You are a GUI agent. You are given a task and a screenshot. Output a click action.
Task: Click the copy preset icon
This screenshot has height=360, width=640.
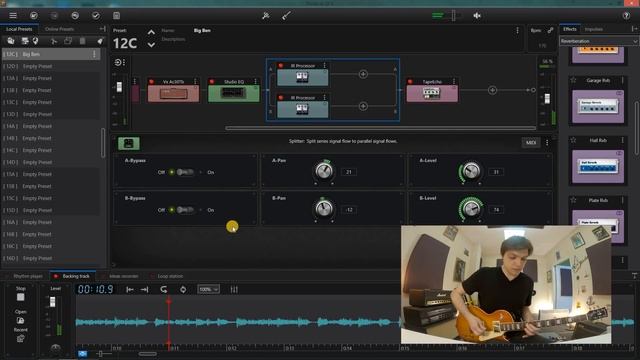pyautogui.click(x=68, y=41)
